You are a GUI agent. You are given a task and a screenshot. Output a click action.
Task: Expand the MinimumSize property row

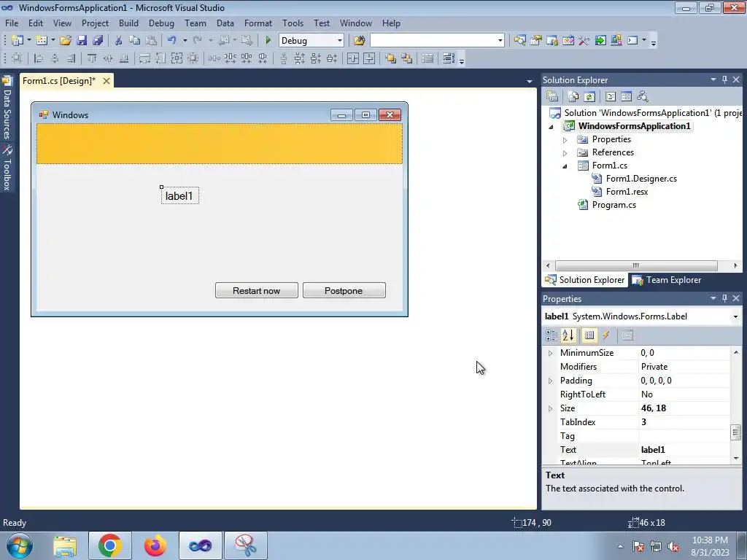550,354
